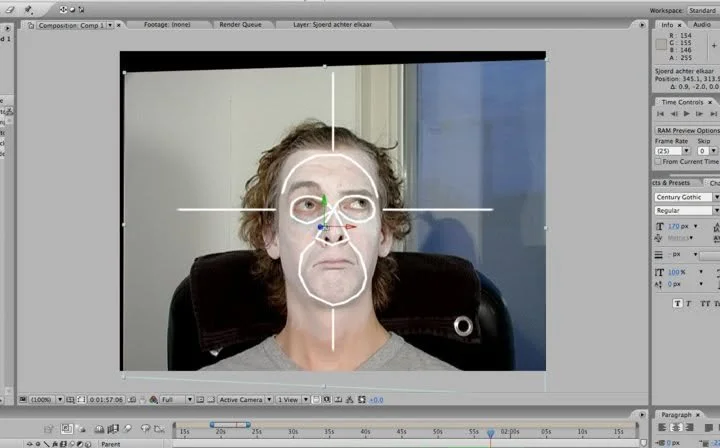Open the font size dropdown arrow
The image size is (720, 448).
pyautogui.click(x=695, y=226)
